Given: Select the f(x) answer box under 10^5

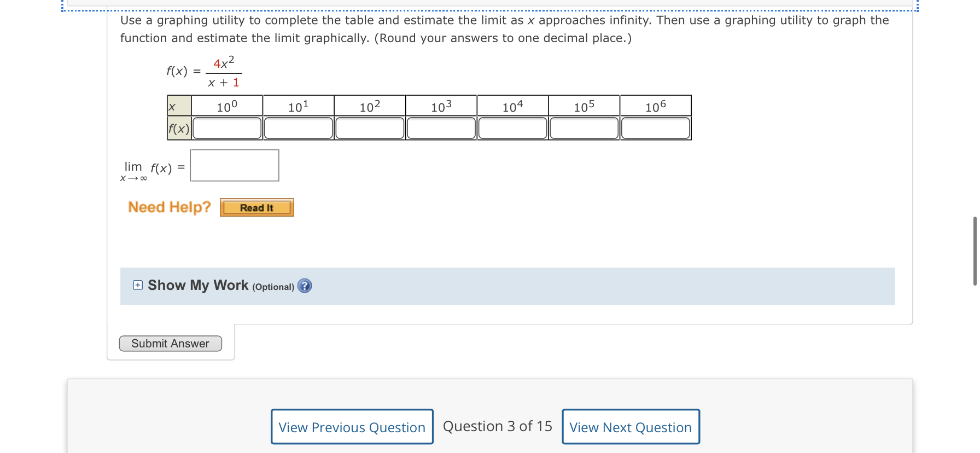Looking at the screenshot, I should point(584,127).
